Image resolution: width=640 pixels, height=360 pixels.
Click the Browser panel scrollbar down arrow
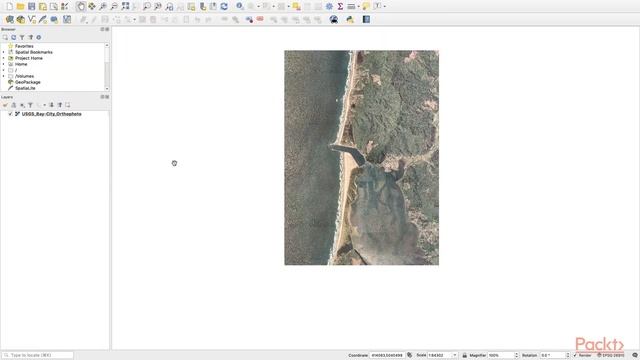[107, 89]
